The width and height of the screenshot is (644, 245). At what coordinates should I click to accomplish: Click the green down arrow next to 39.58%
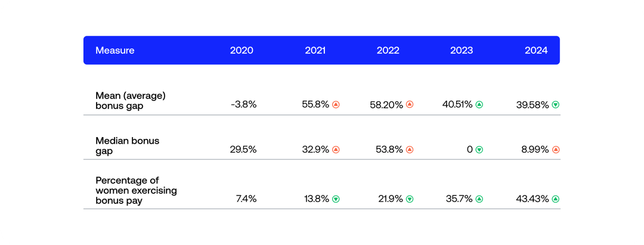click(x=556, y=104)
